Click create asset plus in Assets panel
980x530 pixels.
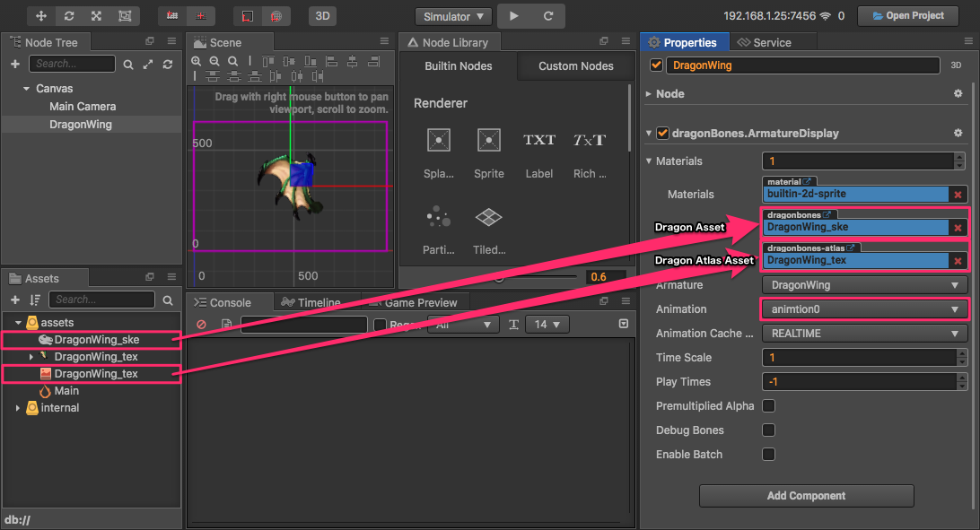click(15, 300)
